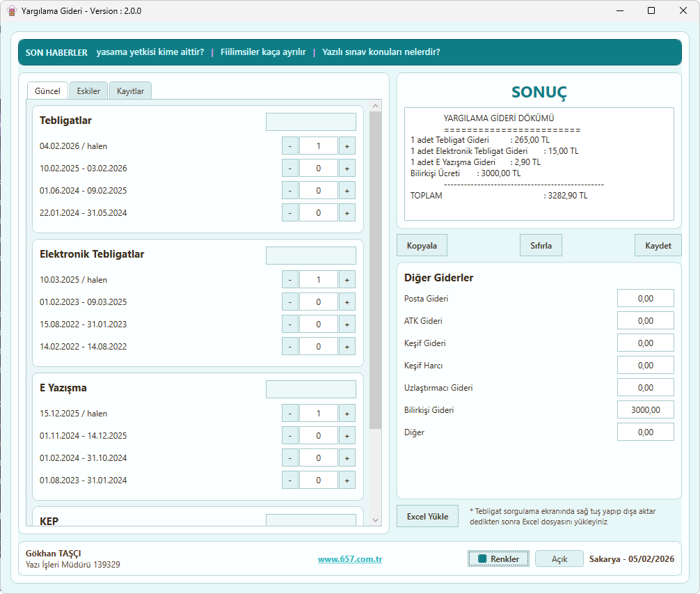Click count field for 04.02.2026 / halen
Screen dimensions: 700x594
click(318, 146)
